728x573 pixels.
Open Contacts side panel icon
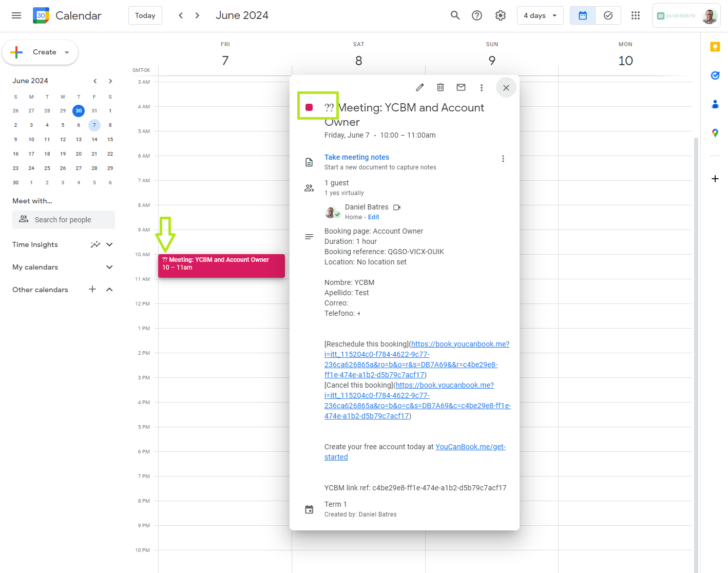(x=715, y=104)
